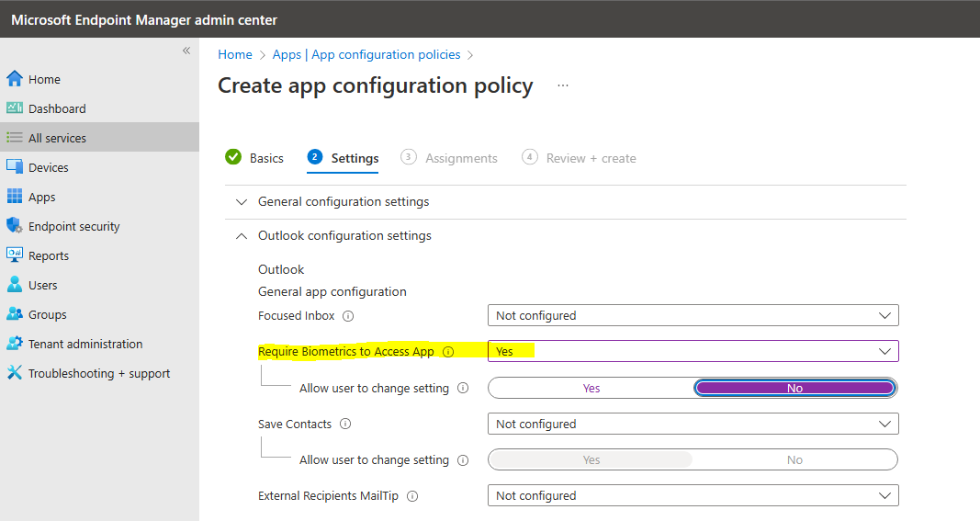Screen dimensions: 980x521
Task: Open Reports in the left navigation
Action: pos(99,255)
